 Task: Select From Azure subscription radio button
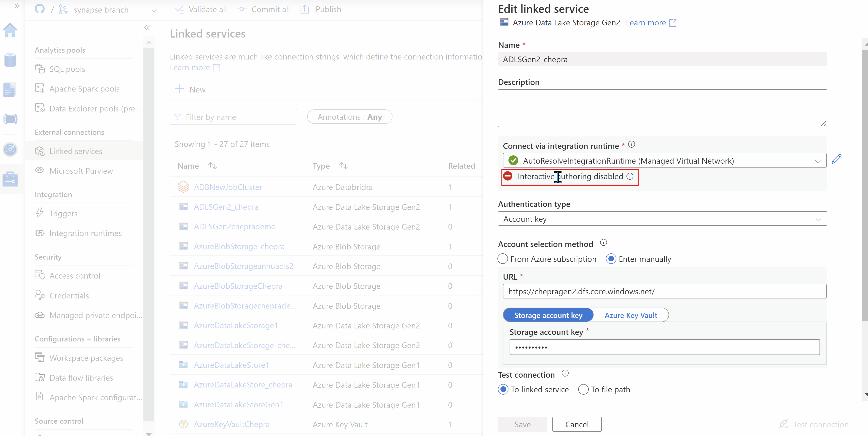pos(503,259)
